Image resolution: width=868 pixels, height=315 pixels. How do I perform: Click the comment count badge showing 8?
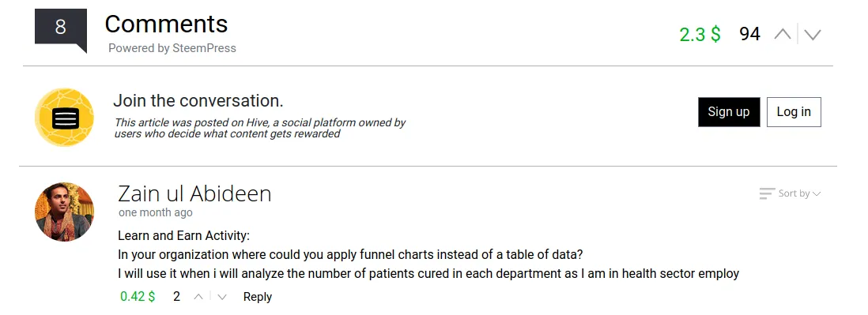point(61,28)
